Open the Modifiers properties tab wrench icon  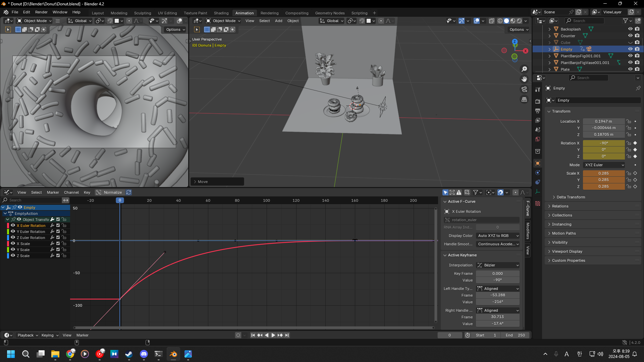point(538,89)
